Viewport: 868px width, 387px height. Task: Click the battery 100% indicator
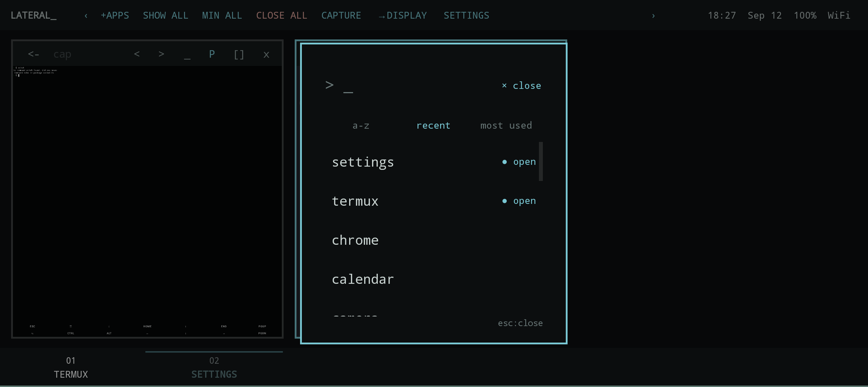(805, 15)
